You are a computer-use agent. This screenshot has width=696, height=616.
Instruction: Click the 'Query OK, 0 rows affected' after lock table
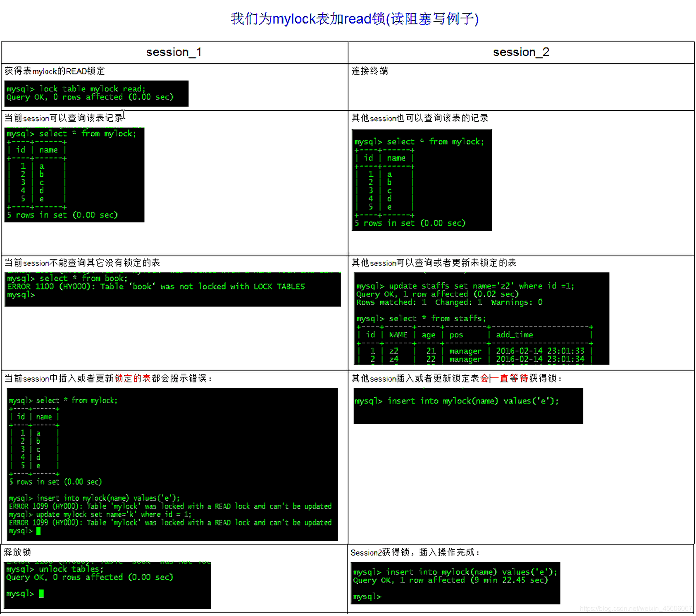pos(90,97)
